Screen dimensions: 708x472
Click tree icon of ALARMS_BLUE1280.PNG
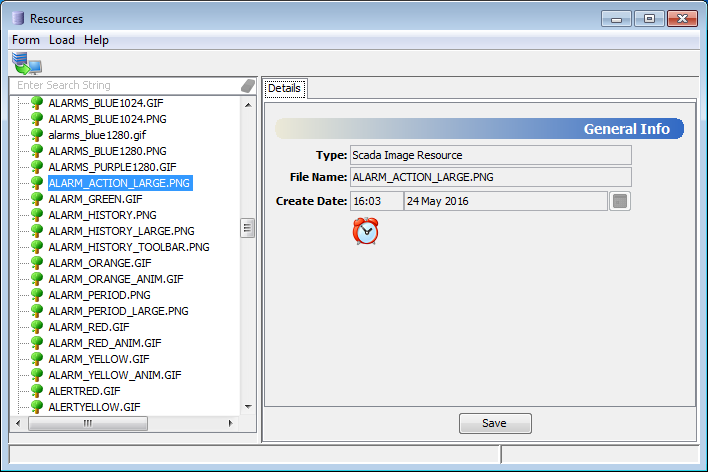point(37,151)
